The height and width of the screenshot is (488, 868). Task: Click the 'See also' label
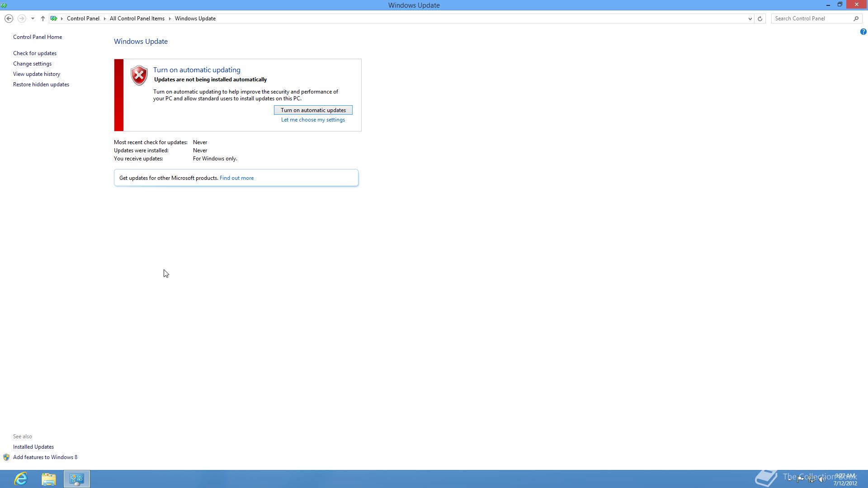[x=23, y=436]
